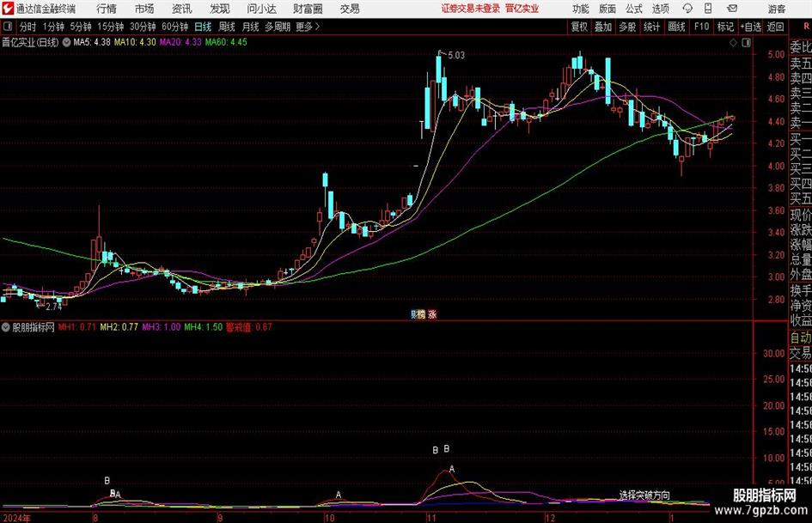This screenshot has height=523, width=812.
Task: Click the 复权 button
Action: click(x=579, y=27)
